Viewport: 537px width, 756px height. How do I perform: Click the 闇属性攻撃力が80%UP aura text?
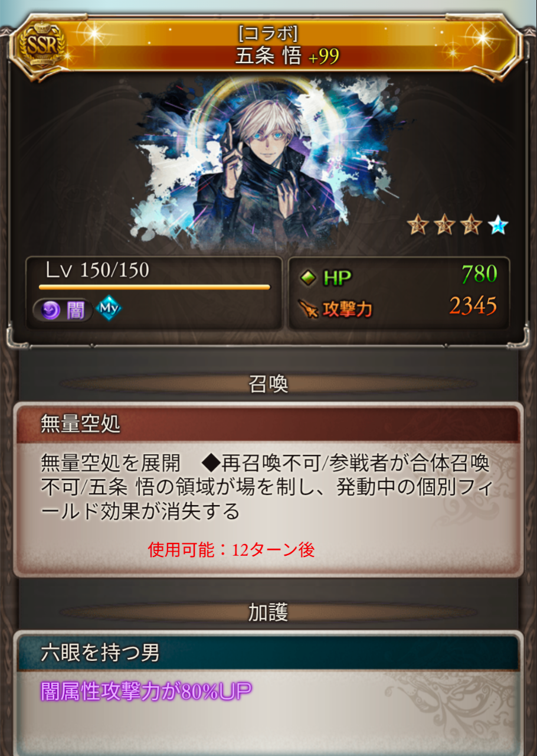[x=146, y=690]
